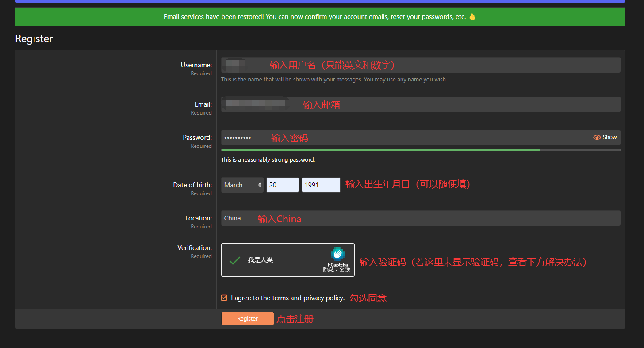Click the Username input field
644x348 pixels.
click(421, 65)
